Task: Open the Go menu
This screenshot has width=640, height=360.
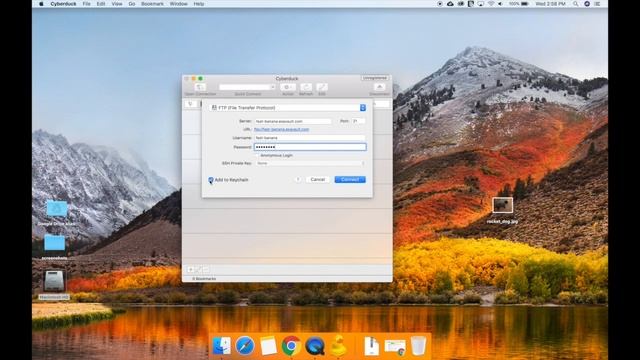Action: [131, 4]
